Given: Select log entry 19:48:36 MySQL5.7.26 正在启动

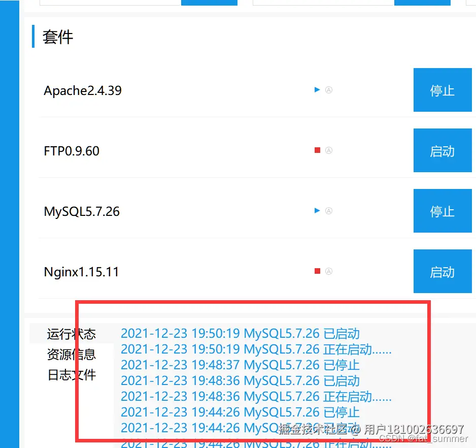Looking at the screenshot, I should click(x=256, y=397).
